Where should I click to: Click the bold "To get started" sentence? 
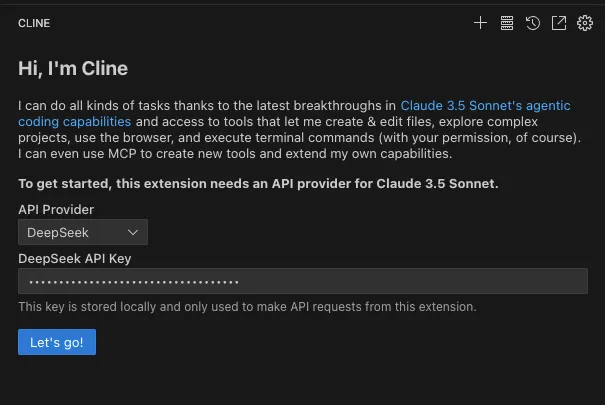pyautogui.click(x=258, y=184)
